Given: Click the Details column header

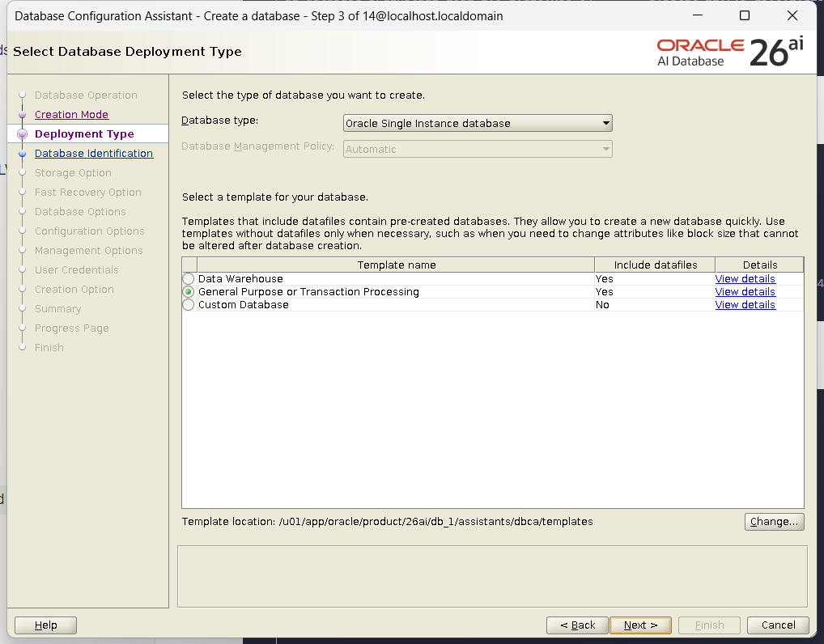Looking at the screenshot, I should tap(759, 265).
